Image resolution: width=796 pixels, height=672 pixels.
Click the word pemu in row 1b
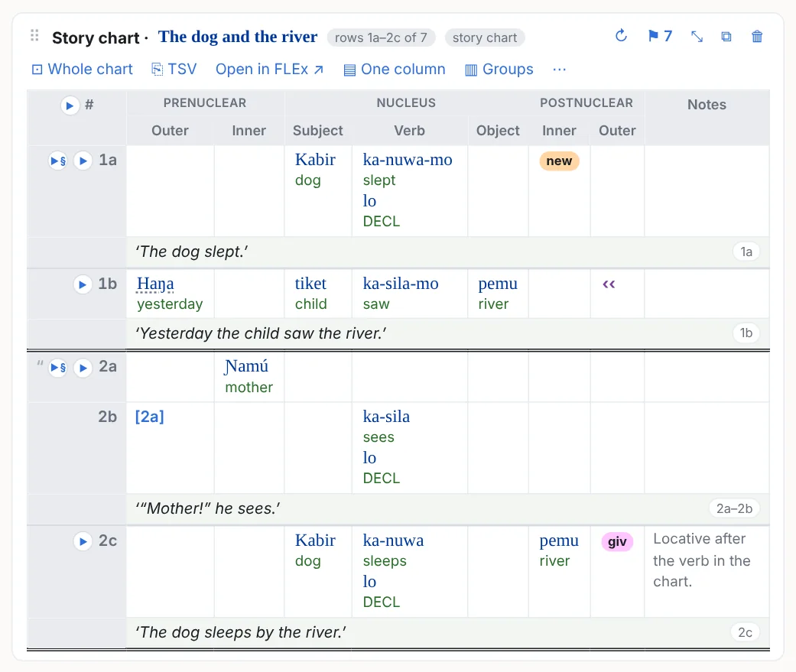coord(498,284)
